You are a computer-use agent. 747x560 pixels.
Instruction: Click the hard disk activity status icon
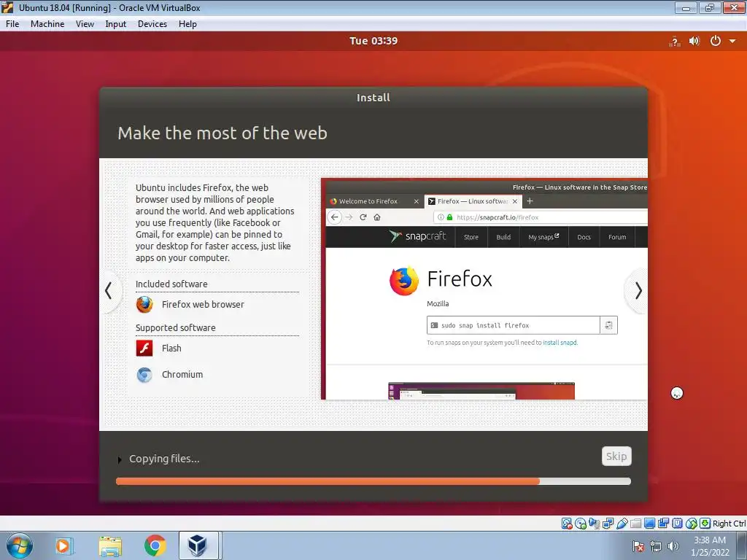click(x=567, y=524)
